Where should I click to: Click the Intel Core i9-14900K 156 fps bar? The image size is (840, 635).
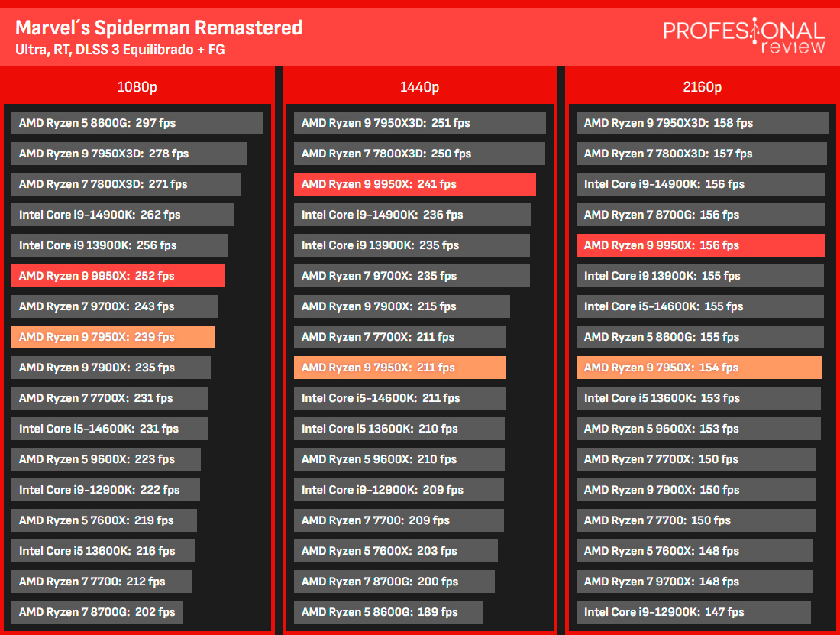(x=701, y=184)
